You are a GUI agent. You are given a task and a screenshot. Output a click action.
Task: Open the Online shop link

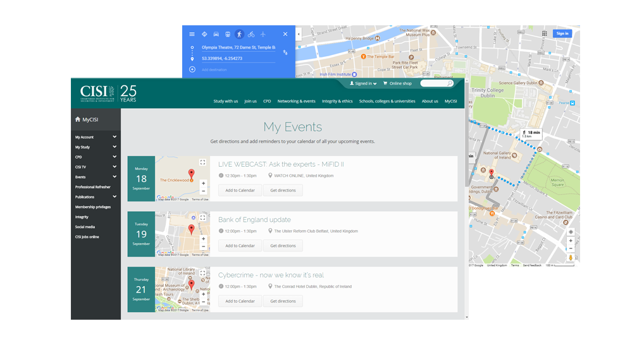point(397,83)
